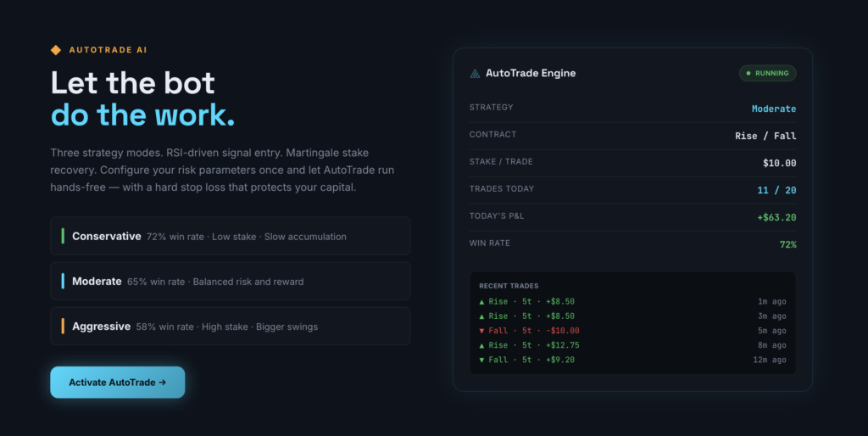868x436 pixels.
Task: Click the RECENT TRADES heading
Action: (509, 286)
